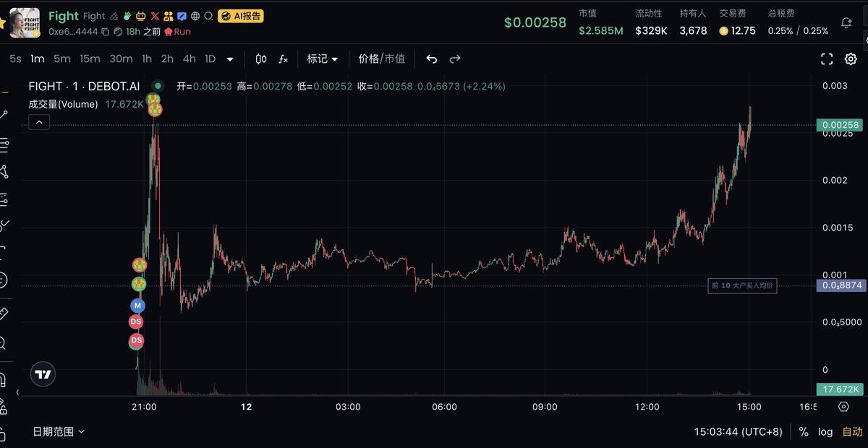The width and height of the screenshot is (868, 448).
Task: Open the yellow robot icon link
Action: pos(140,16)
